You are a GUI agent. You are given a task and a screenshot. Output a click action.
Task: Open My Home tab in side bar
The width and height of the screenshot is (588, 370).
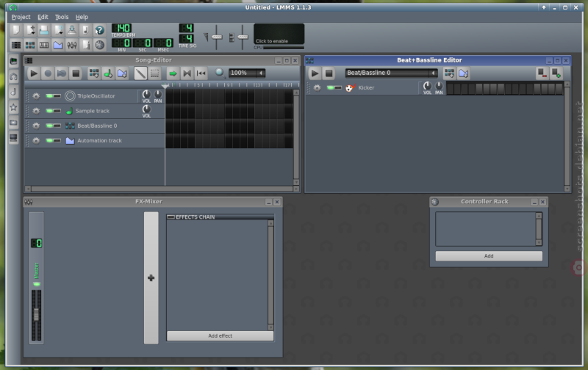click(x=13, y=123)
